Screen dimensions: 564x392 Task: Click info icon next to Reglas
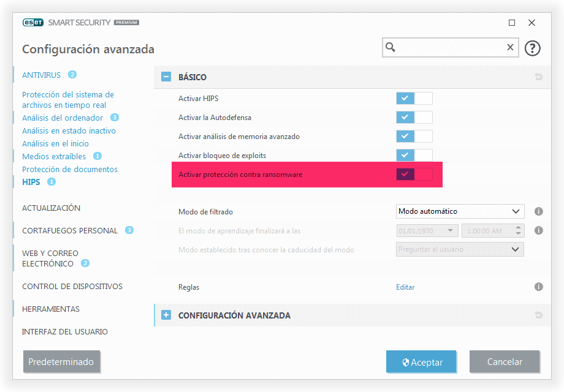[x=539, y=287]
